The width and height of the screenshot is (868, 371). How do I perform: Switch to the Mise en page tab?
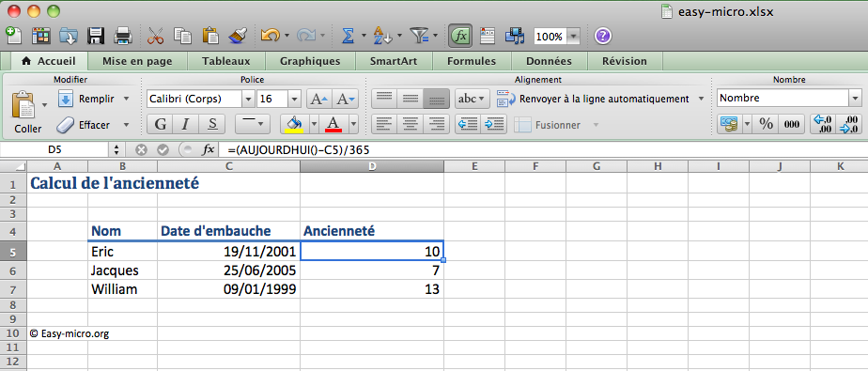tap(137, 61)
